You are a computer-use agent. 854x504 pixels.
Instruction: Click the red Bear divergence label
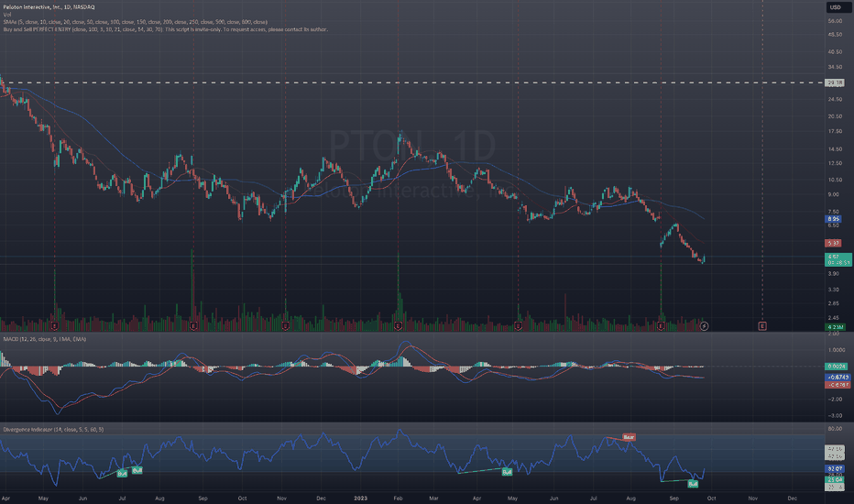pos(629,437)
